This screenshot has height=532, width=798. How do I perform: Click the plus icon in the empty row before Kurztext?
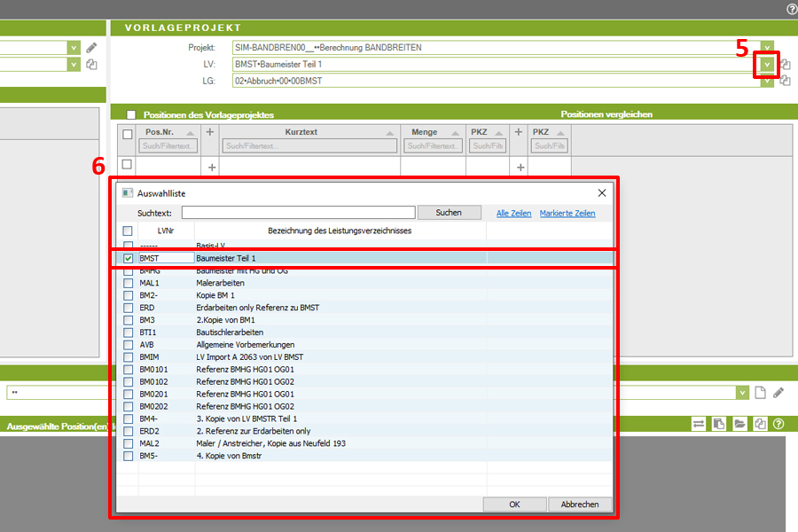[212, 167]
